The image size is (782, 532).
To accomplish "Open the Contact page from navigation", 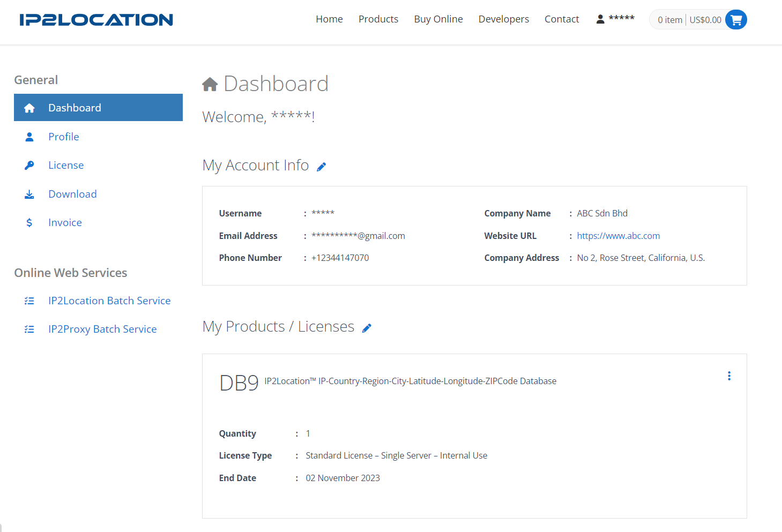I will (x=562, y=19).
